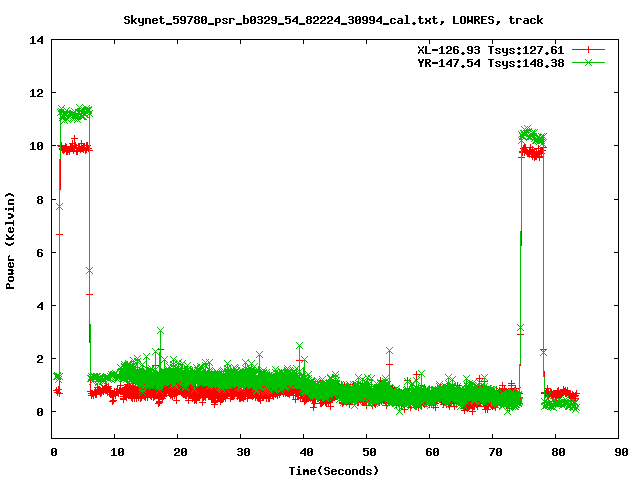Screen dimensions: 640x480
Task: Select legend entry XL-126.93 Tsys:127.61
Action: (x=491, y=50)
